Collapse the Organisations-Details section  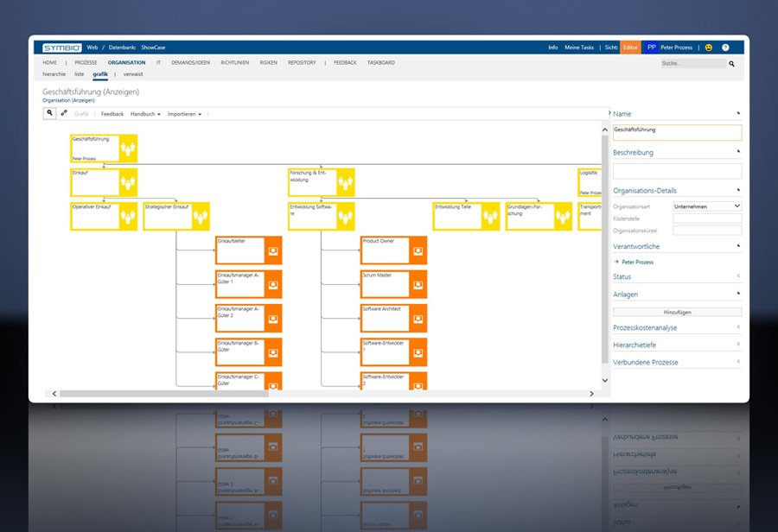[x=738, y=190]
